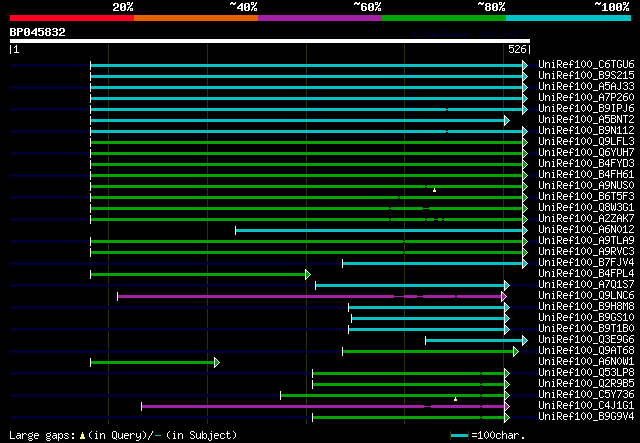The height and width of the screenshot is (443, 640).
Task: Open the UniRef100_A6N012 subject label
Action: click(586, 229)
